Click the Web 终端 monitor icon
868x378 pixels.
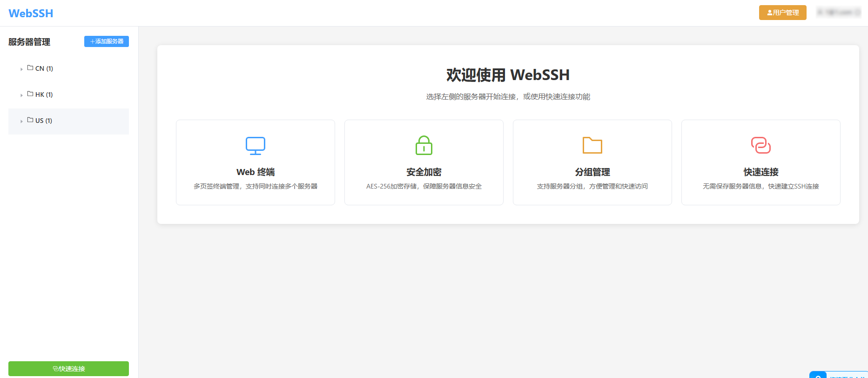point(256,146)
